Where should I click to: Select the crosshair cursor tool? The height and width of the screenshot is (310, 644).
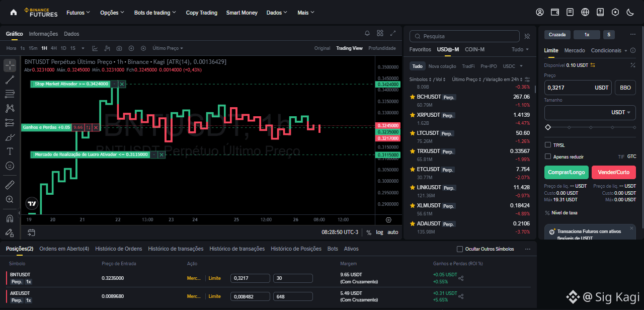click(x=10, y=66)
